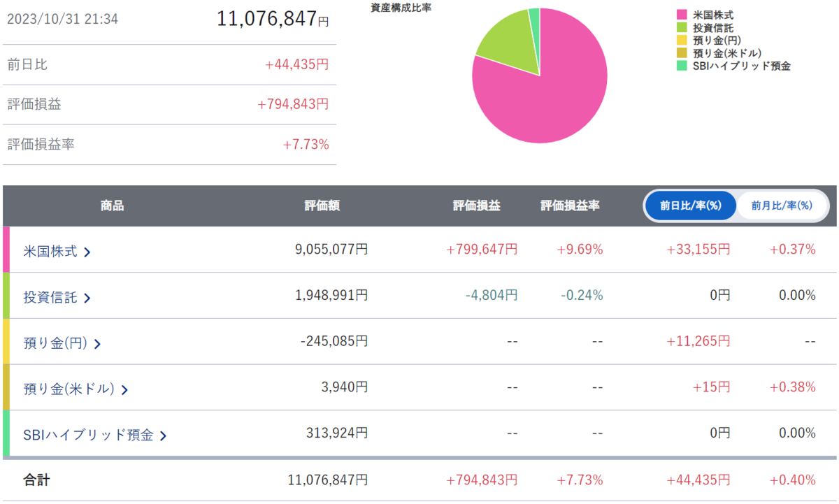Image resolution: width=839 pixels, height=504 pixels.
Task: Click 合計 row label
Action: (x=37, y=480)
